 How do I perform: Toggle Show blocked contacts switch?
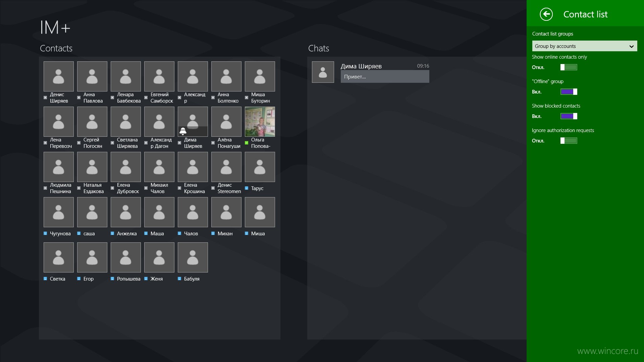(569, 116)
